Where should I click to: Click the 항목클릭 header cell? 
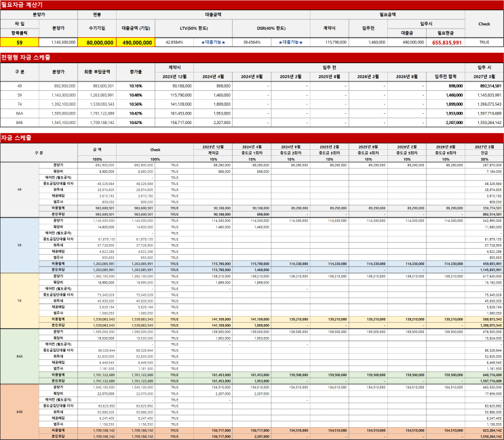[20, 33]
